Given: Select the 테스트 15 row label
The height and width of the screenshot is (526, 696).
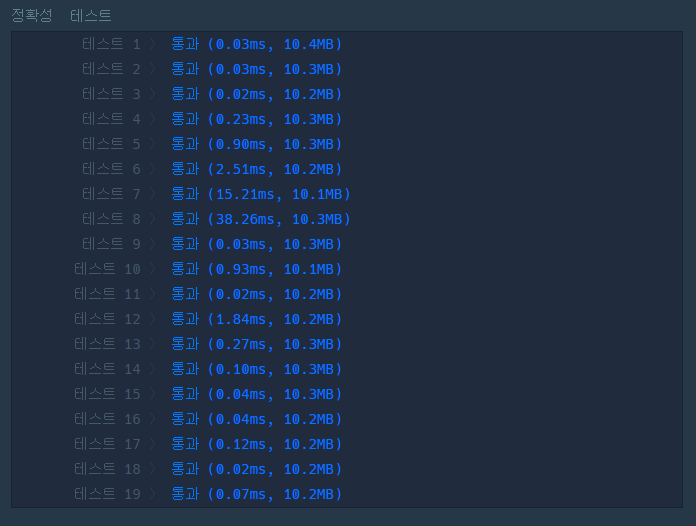Looking at the screenshot, I should click(107, 394).
